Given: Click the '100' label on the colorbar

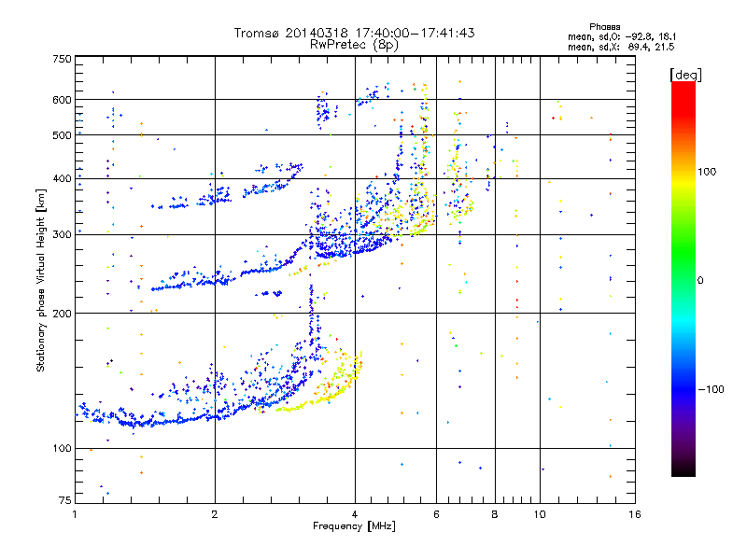Looking at the screenshot, I should pyautogui.click(x=707, y=172).
